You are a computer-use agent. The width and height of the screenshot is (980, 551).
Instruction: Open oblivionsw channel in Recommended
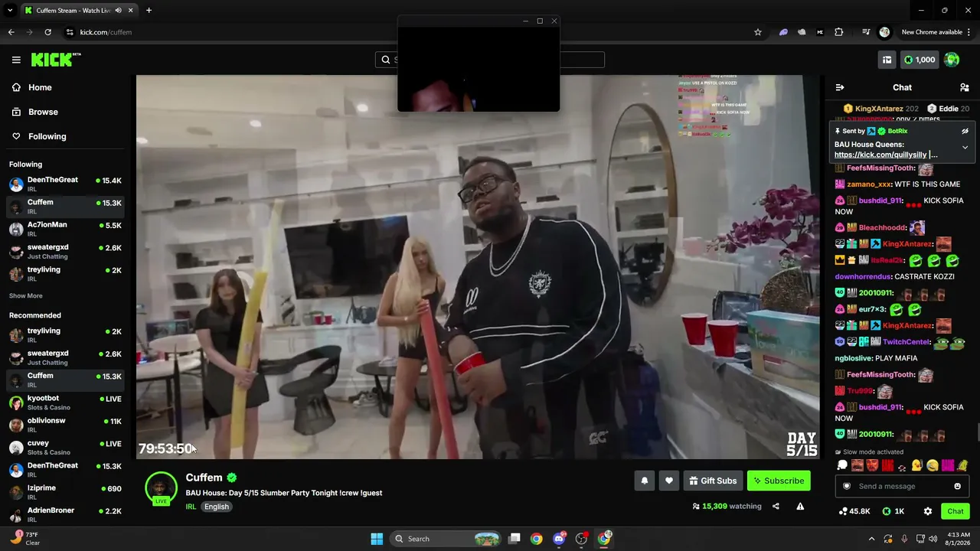click(66, 425)
